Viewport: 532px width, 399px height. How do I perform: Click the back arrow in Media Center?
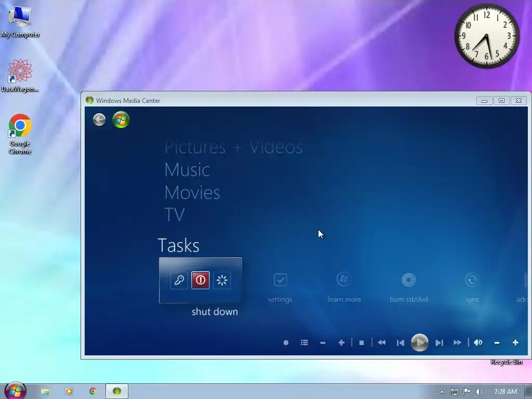point(99,119)
